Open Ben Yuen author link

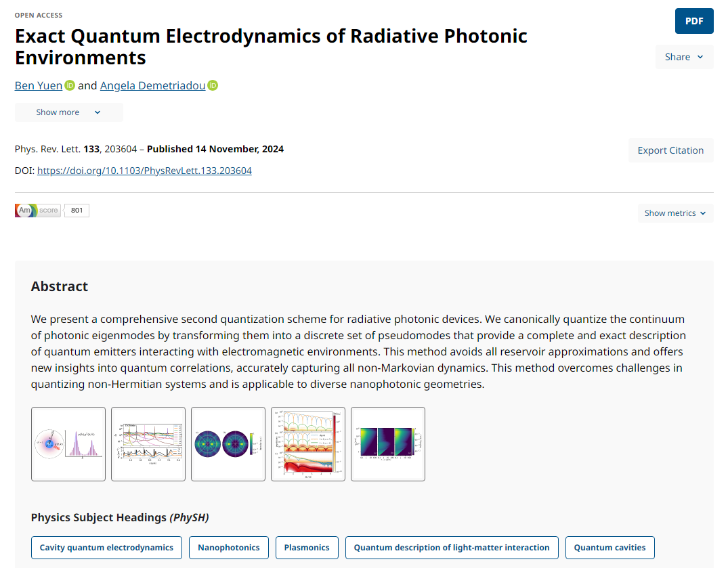[x=39, y=85]
